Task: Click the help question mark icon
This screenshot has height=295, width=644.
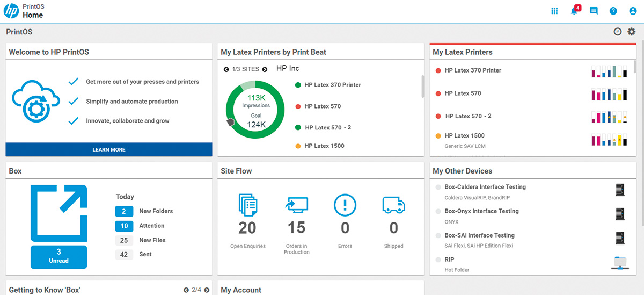Action: (x=613, y=11)
